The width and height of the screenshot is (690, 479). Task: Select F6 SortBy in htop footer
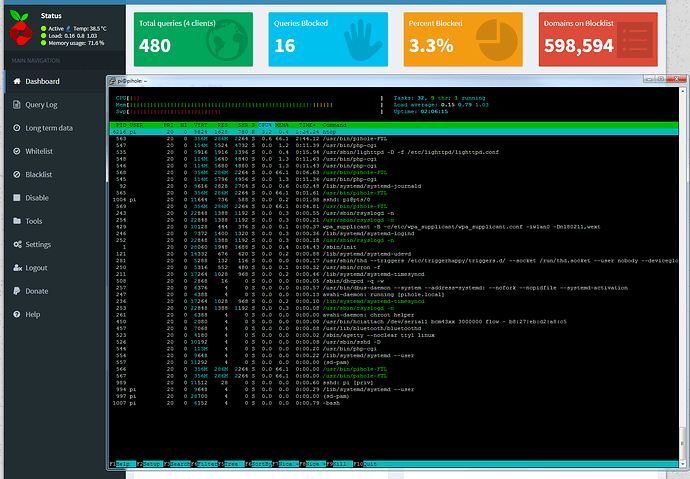tap(258, 464)
